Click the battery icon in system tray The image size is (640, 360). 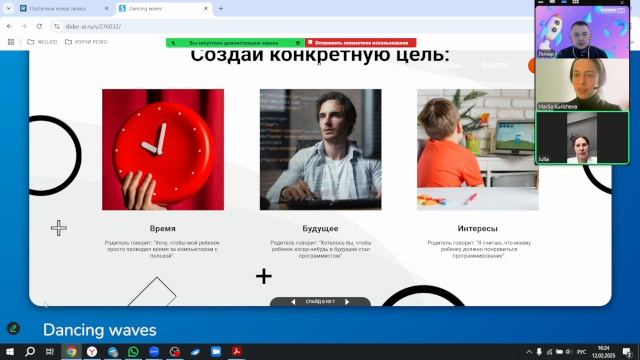559,351
